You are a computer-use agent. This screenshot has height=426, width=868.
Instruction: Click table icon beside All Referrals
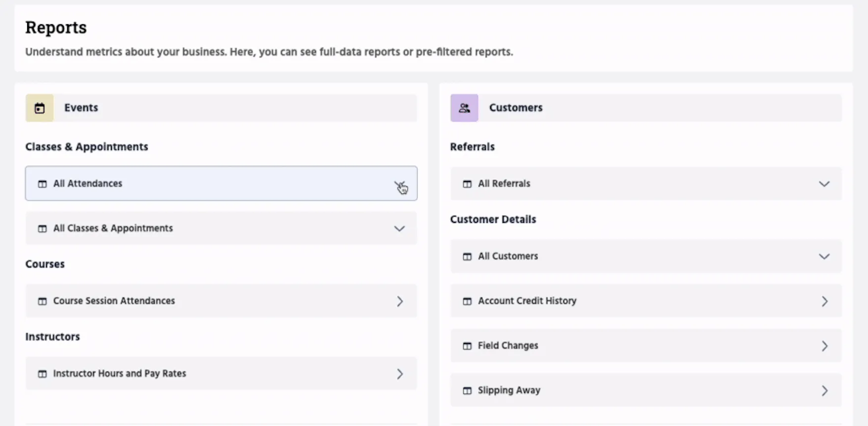pyautogui.click(x=467, y=184)
